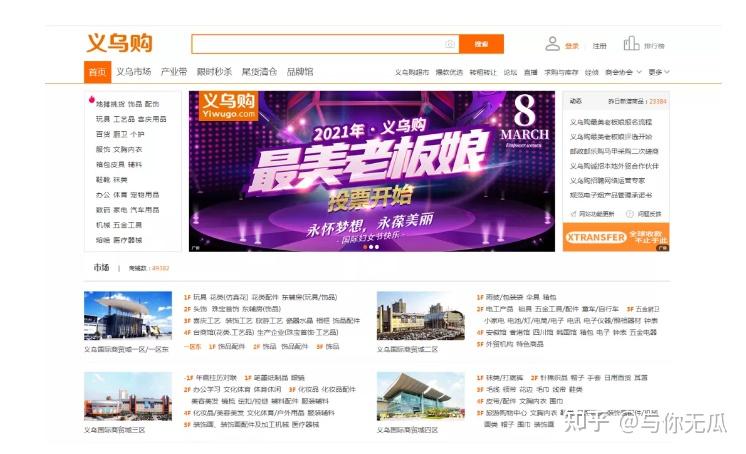The image size is (746, 454).
Task: Expand the 商会协会 dropdown
Action: [623, 72]
